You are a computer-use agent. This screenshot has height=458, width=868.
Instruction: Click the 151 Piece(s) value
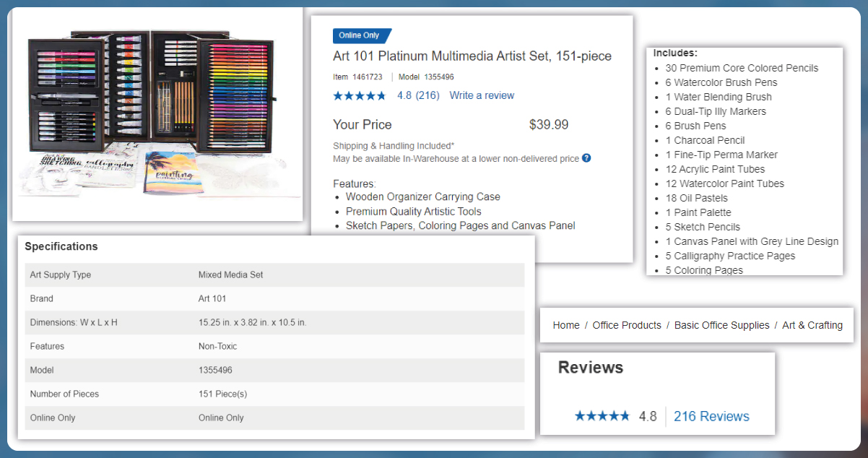222,394
